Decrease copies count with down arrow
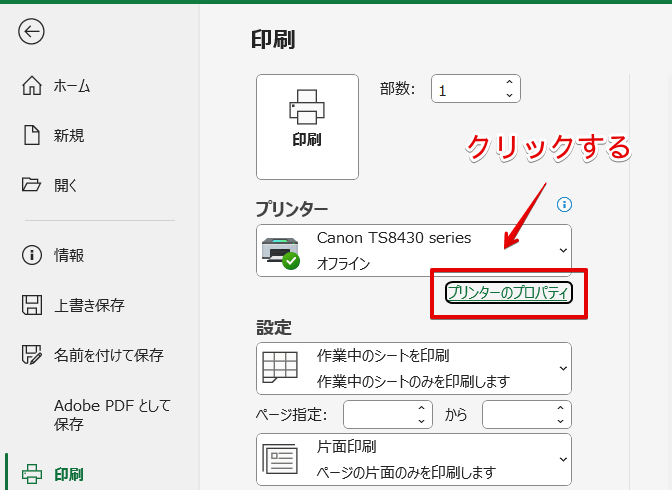The height and width of the screenshot is (490, 672). tap(509, 96)
